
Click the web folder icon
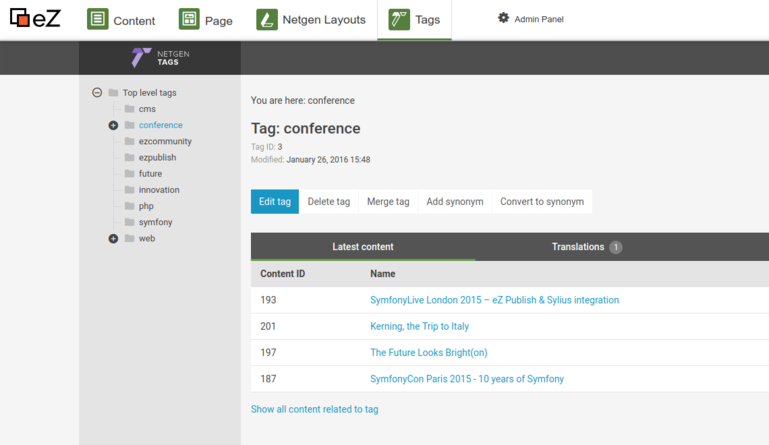129,238
